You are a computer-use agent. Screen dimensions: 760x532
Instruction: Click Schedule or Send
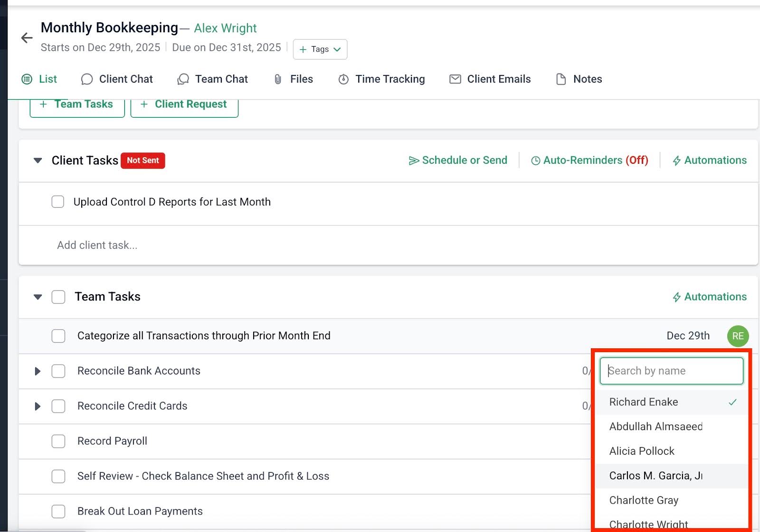(x=457, y=160)
